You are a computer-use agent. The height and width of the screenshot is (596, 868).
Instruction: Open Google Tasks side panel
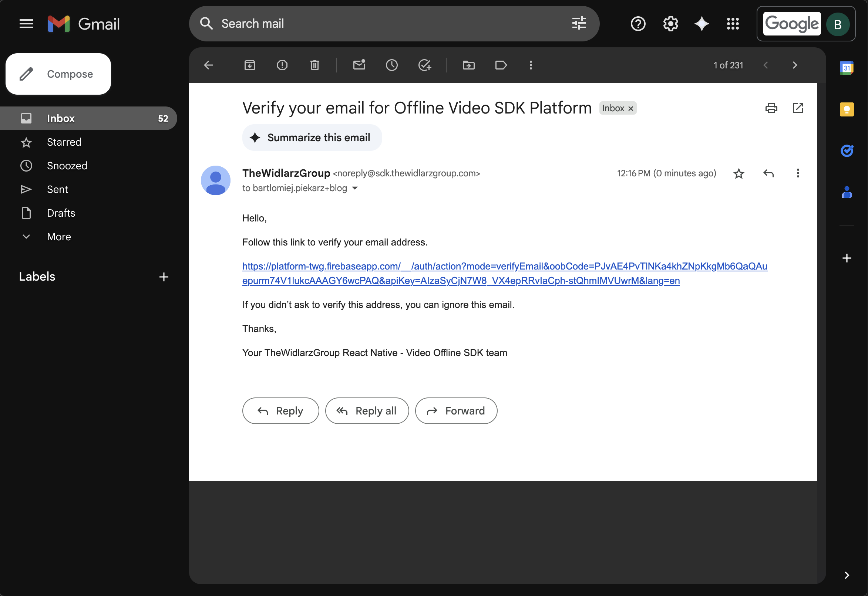point(846,150)
